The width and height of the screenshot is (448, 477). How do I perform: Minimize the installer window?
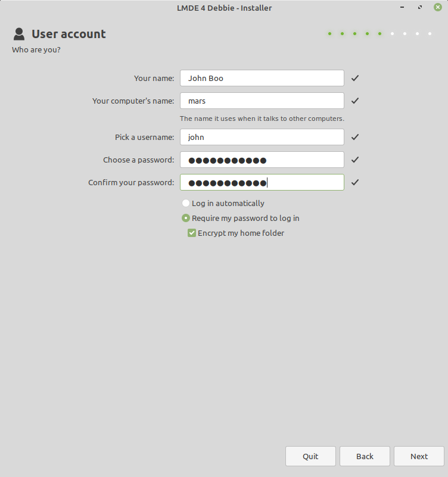[402, 7]
